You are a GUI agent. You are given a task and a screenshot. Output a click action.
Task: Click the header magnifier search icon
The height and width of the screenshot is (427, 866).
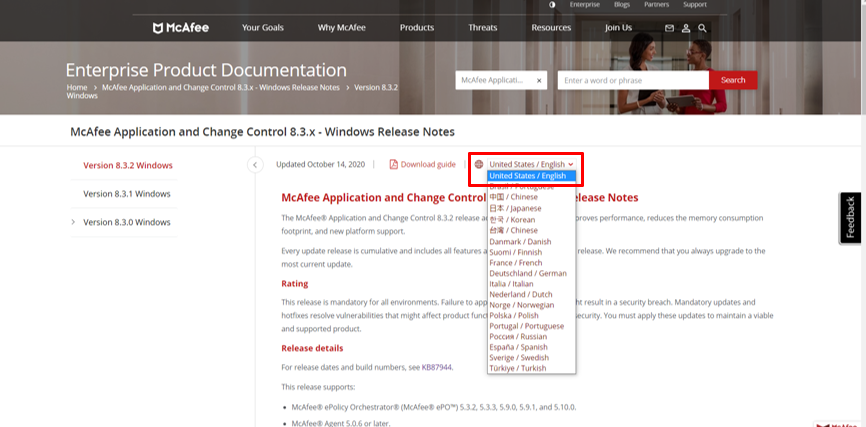point(702,28)
